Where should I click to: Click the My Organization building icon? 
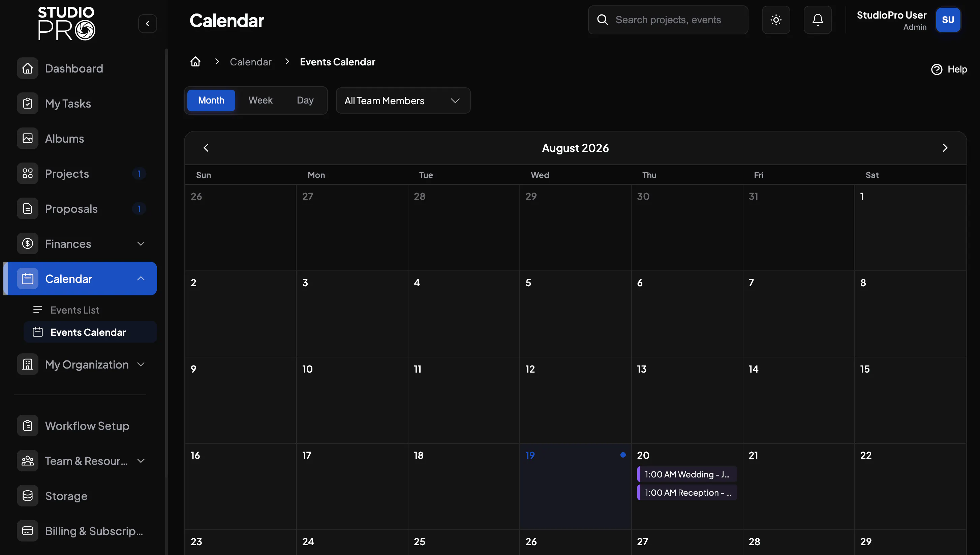click(27, 364)
